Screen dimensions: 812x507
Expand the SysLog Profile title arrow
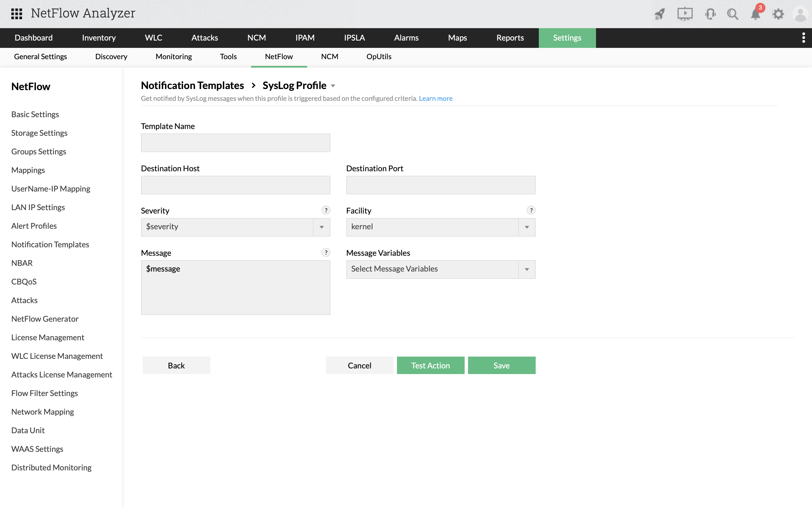(x=333, y=86)
